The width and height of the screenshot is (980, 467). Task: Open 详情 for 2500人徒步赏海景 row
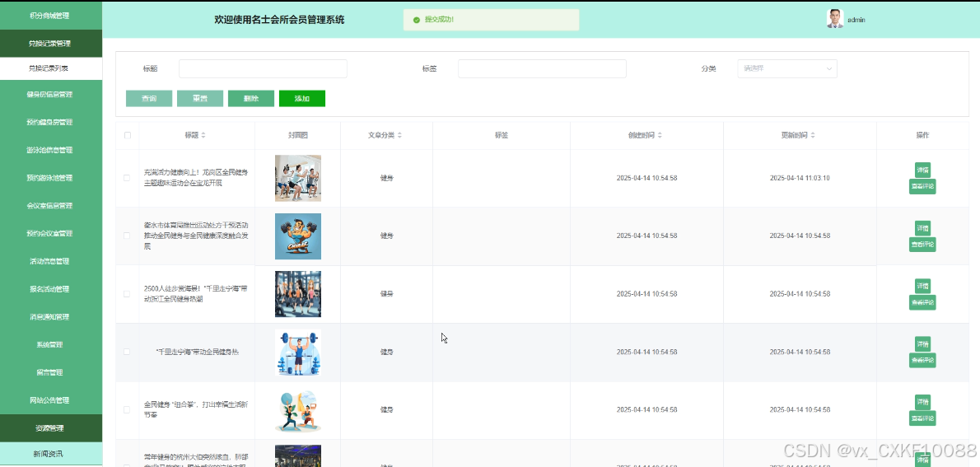click(922, 287)
